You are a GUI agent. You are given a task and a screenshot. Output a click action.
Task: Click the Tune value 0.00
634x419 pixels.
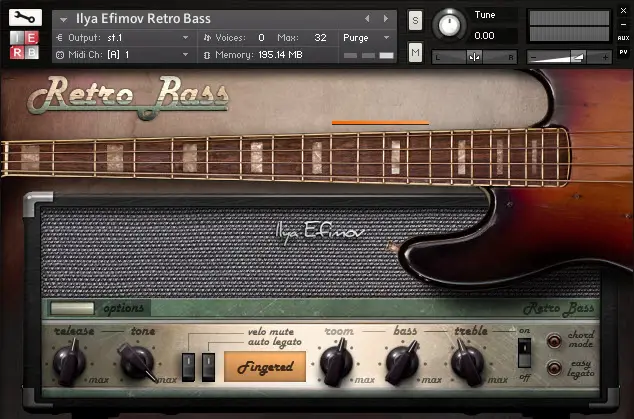pyautogui.click(x=484, y=36)
